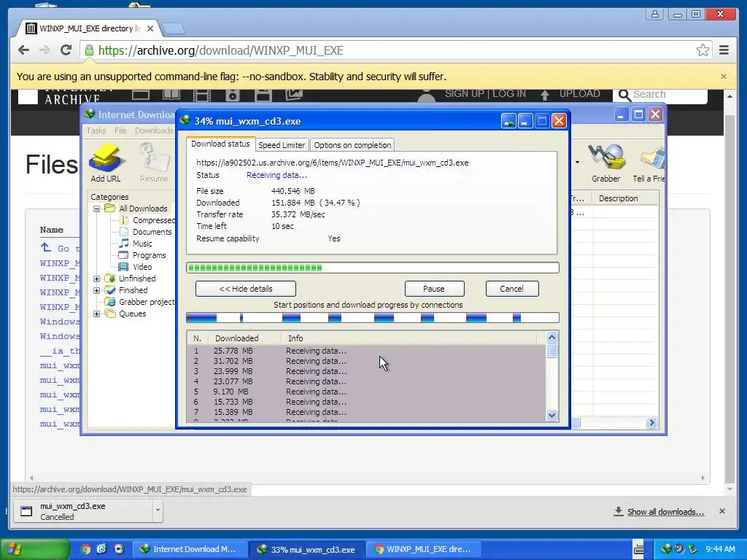
Task: Switch to WINXP_MUI_EXE Chrome taskbar button
Action: 423,549
